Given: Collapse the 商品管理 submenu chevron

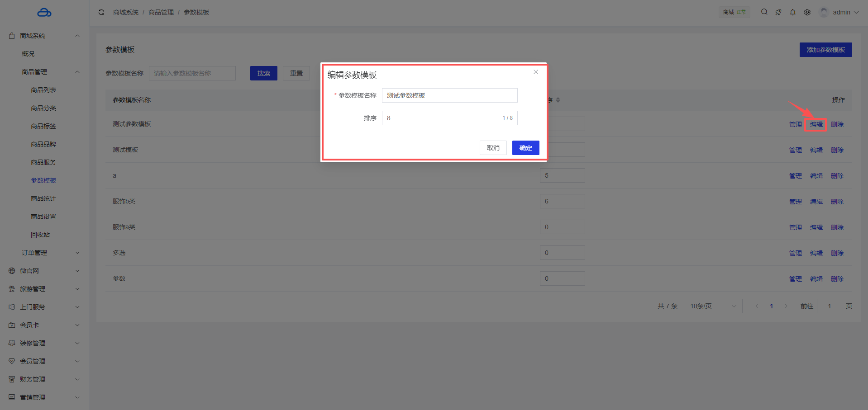Looking at the screenshot, I should [77, 72].
